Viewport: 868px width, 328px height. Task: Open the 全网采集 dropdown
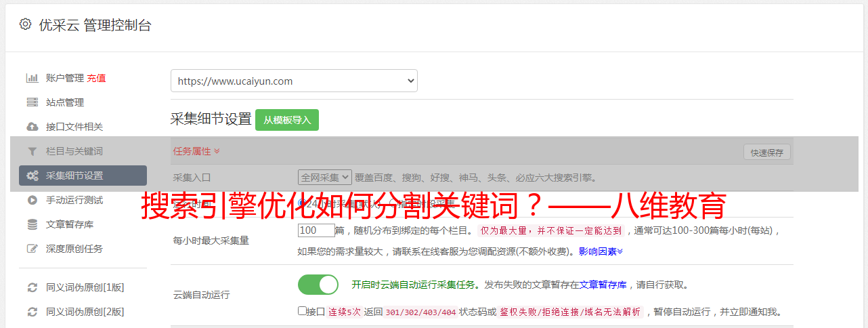[x=325, y=177]
